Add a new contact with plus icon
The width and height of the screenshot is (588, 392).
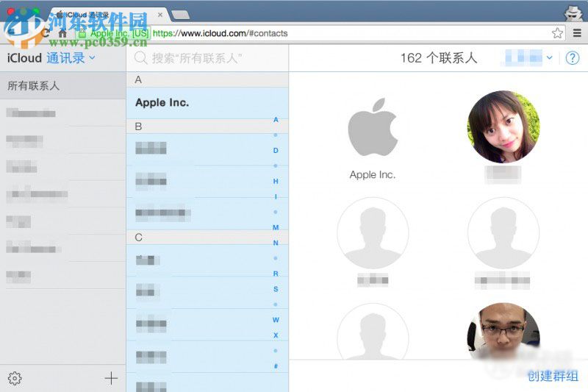click(111, 378)
